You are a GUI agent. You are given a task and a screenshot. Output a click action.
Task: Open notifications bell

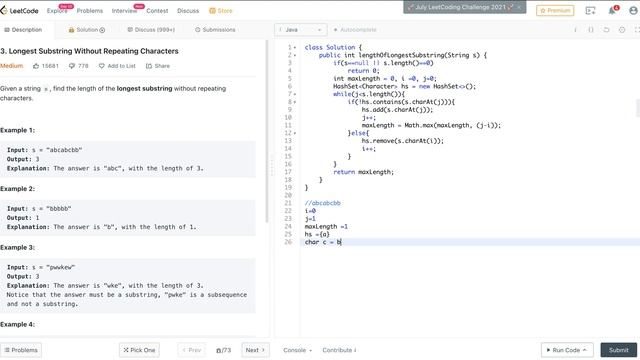[612, 11]
